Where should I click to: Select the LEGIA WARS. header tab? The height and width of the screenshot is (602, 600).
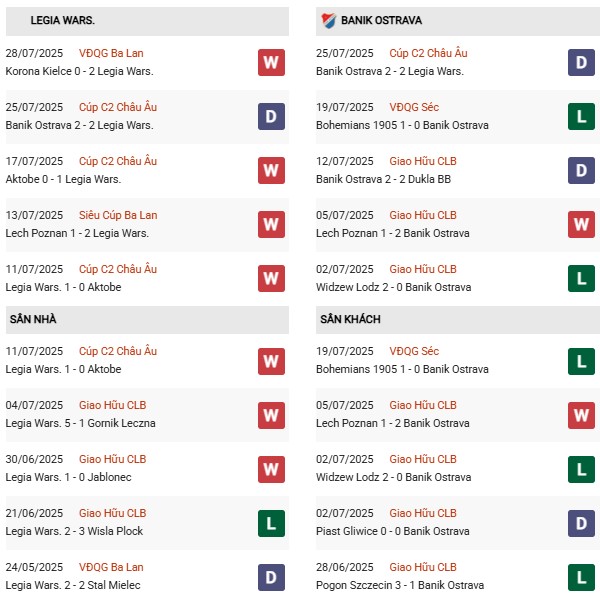(x=63, y=20)
